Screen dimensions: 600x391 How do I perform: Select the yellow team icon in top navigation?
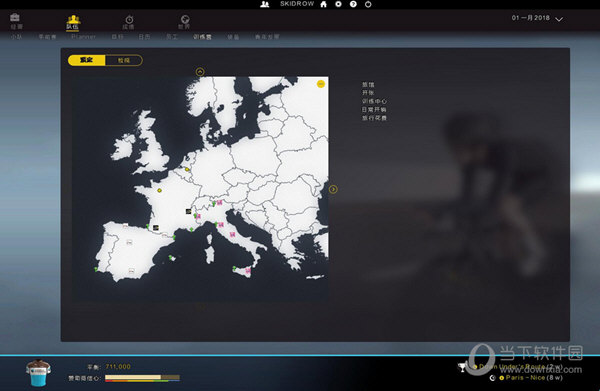pyautogui.click(x=72, y=21)
